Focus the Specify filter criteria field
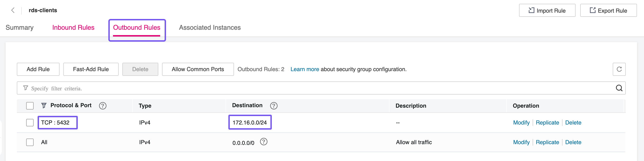The width and height of the screenshot is (644, 161). point(300,88)
